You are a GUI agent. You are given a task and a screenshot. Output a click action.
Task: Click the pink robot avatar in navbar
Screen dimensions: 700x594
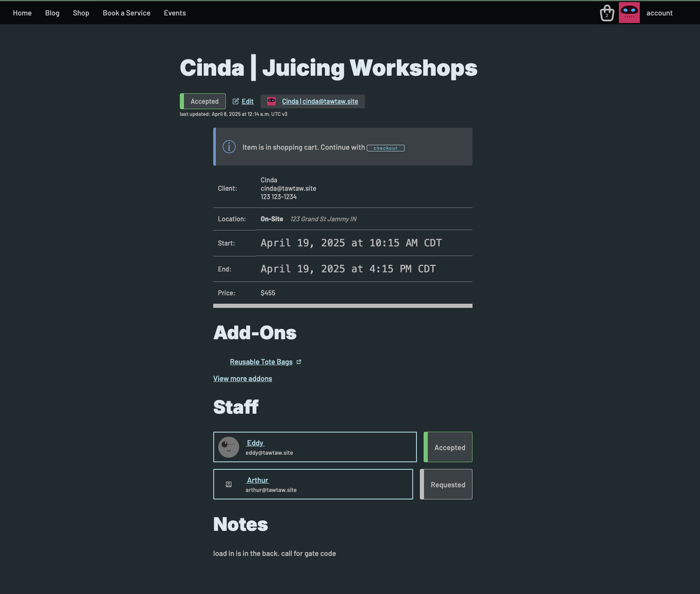[629, 13]
